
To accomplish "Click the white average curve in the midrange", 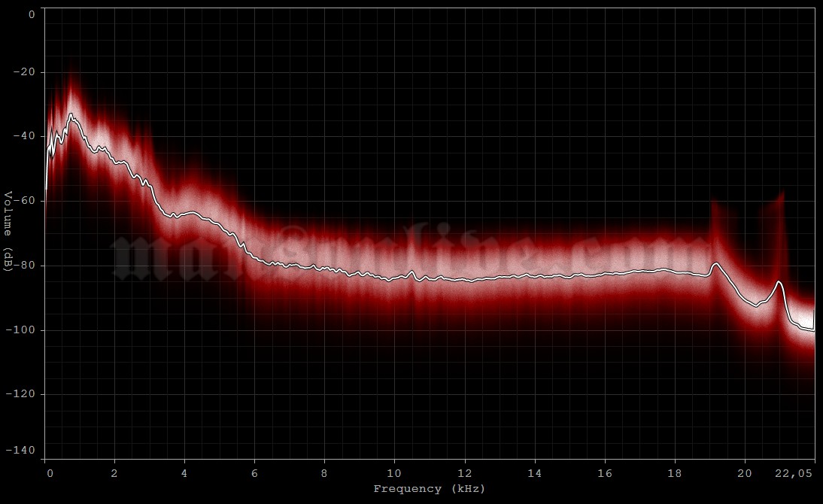I will click(x=451, y=278).
